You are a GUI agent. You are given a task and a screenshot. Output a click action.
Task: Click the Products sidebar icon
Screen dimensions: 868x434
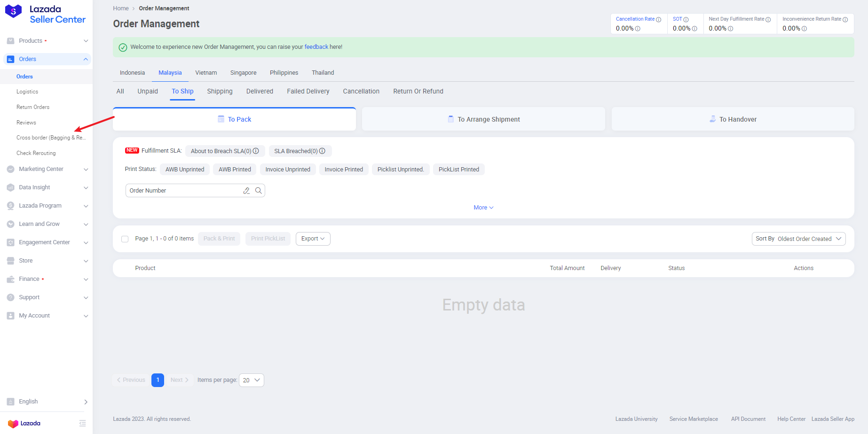(10, 41)
